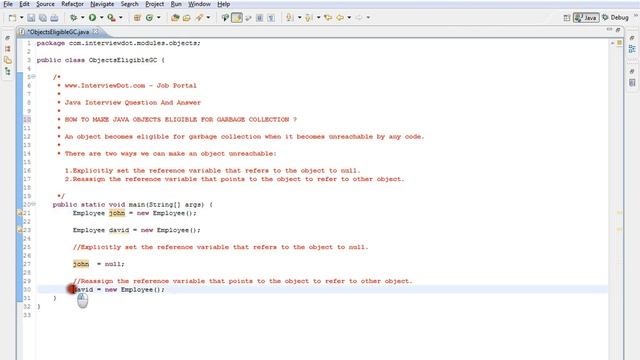Open the Next Annotation dropdown arrow
Screen dimensions: 640x360
(299, 18)
